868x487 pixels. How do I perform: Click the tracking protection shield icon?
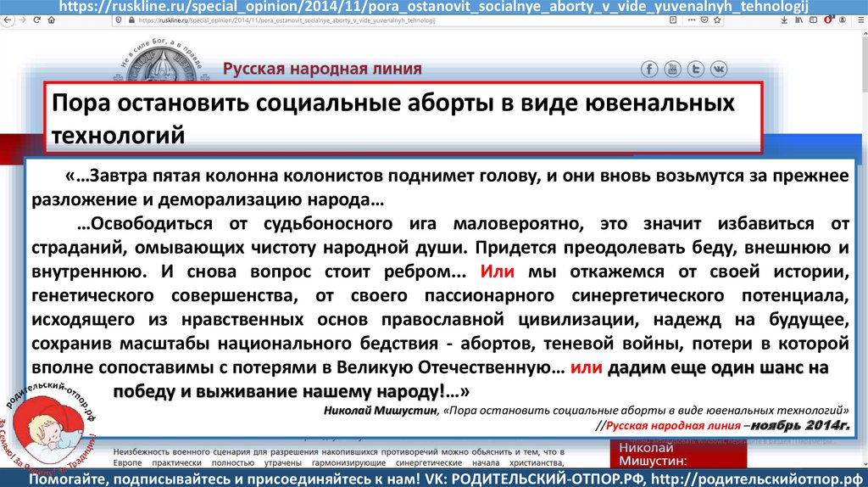click(x=119, y=20)
